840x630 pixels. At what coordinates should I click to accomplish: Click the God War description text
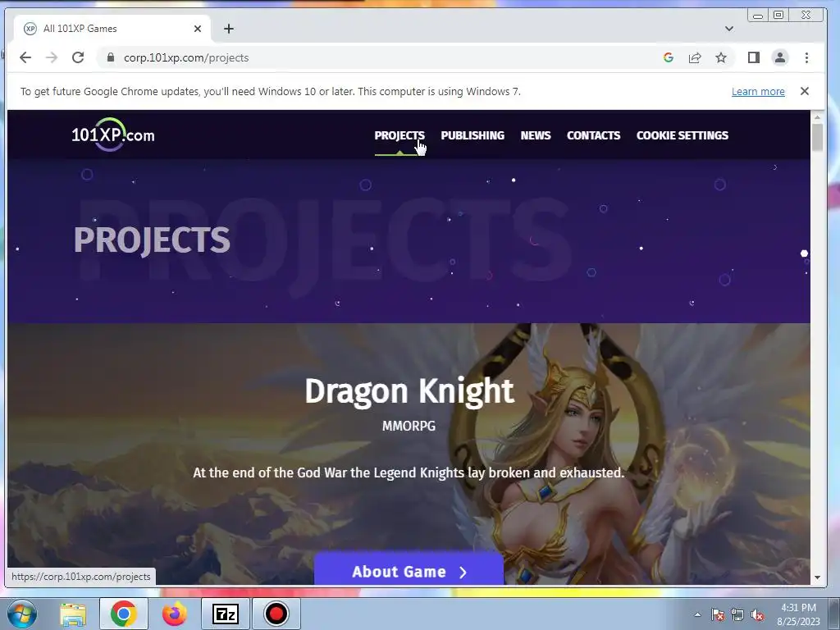(409, 472)
